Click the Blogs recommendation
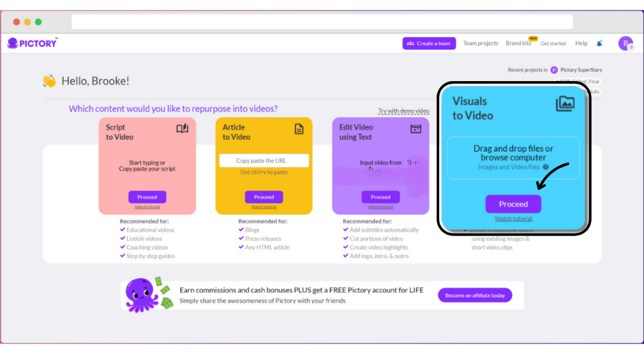The height and width of the screenshot is (354, 644). pyautogui.click(x=252, y=230)
